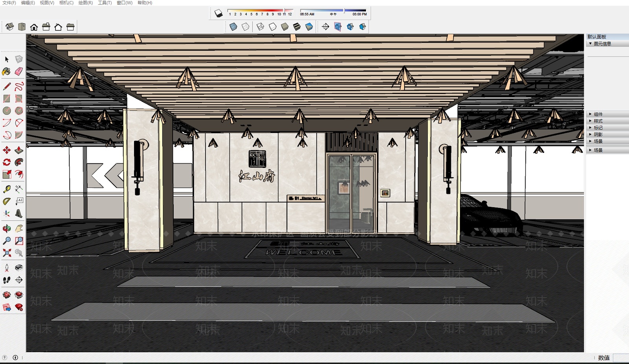
Task: Select the arrow Select tool
Action: click(x=7, y=59)
